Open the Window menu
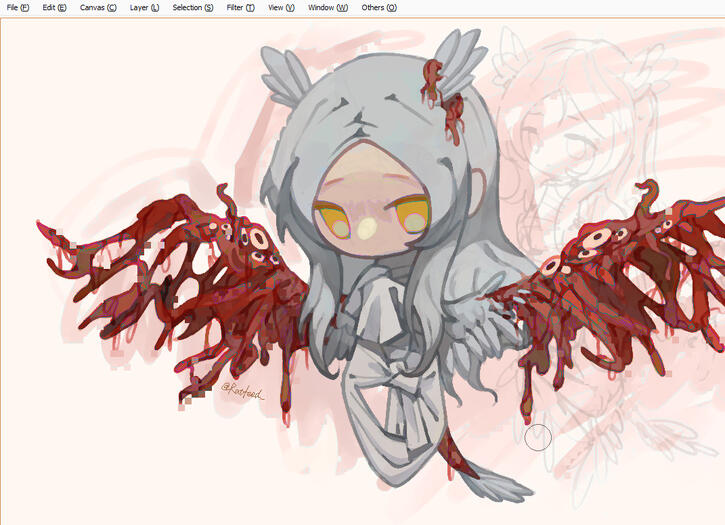The width and height of the screenshot is (725, 525). coord(327,7)
